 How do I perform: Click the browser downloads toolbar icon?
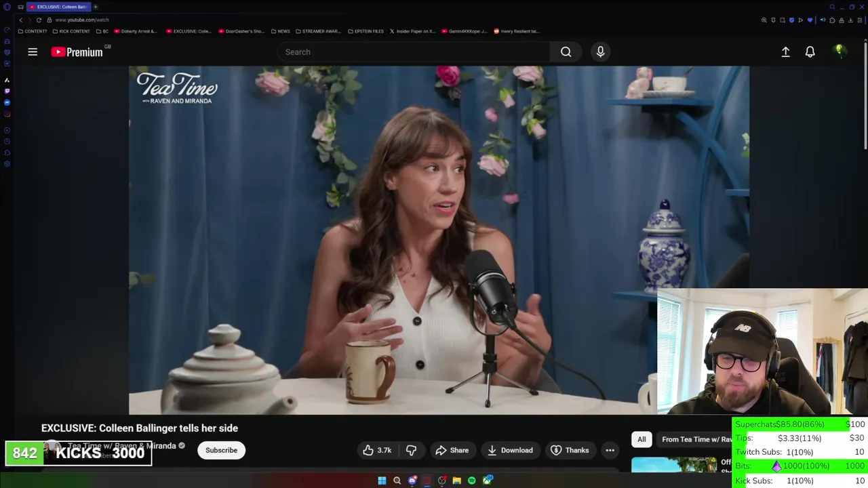(x=850, y=20)
